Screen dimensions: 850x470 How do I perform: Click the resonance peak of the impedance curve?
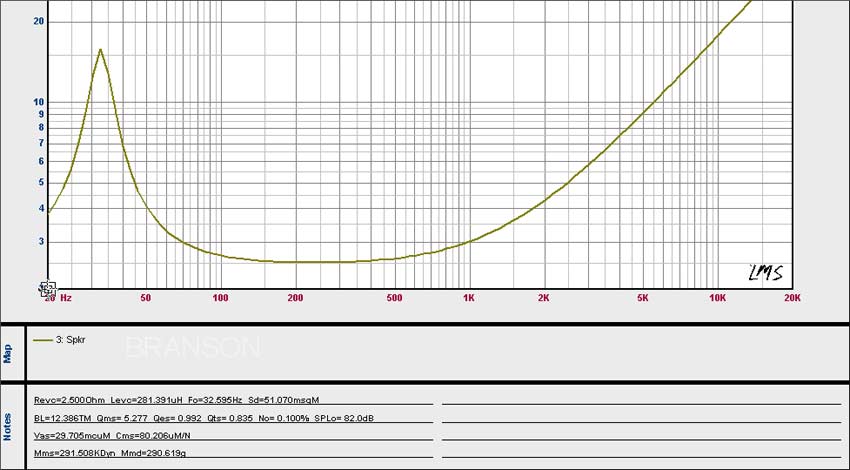100,49
